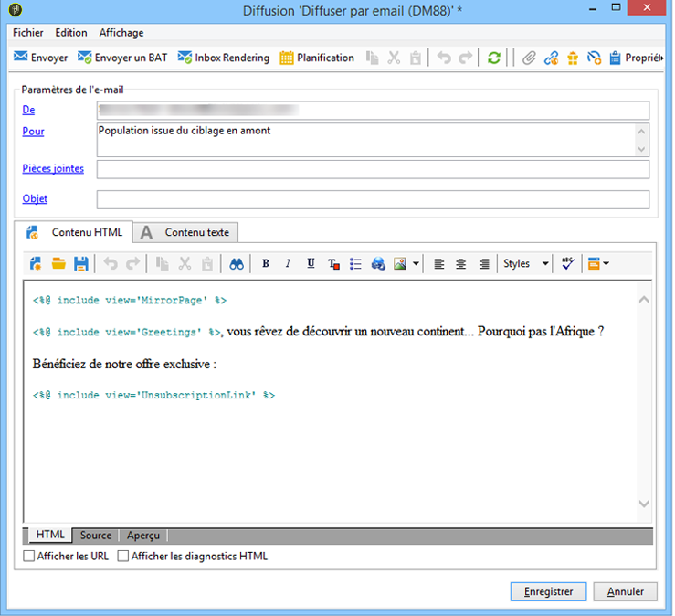Click the bulleted list icon
675x616 pixels.
click(x=355, y=263)
